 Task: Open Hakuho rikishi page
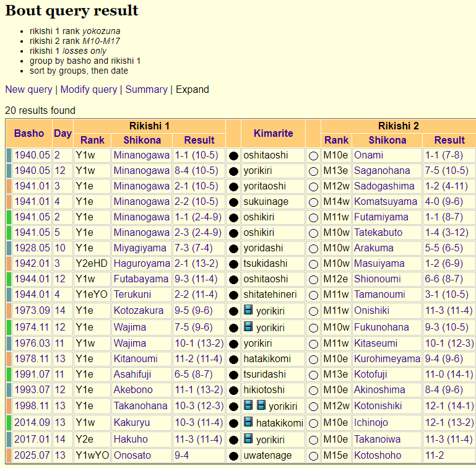(131, 439)
